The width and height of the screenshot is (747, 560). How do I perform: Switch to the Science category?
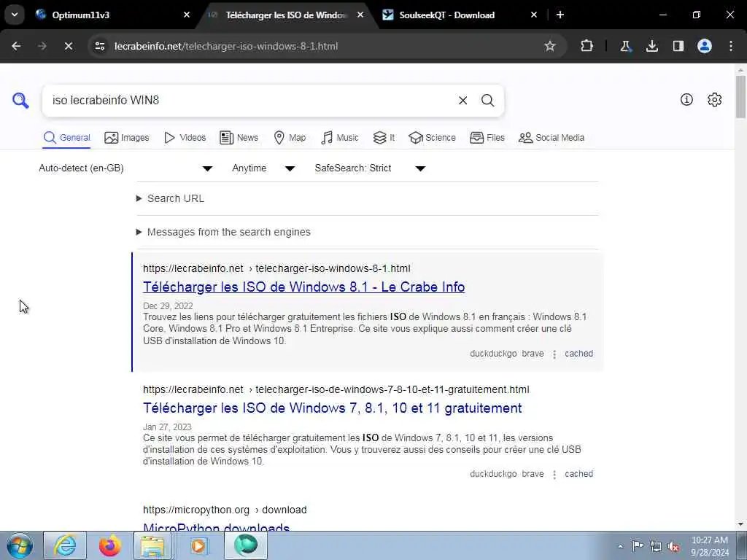coord(432,138)
